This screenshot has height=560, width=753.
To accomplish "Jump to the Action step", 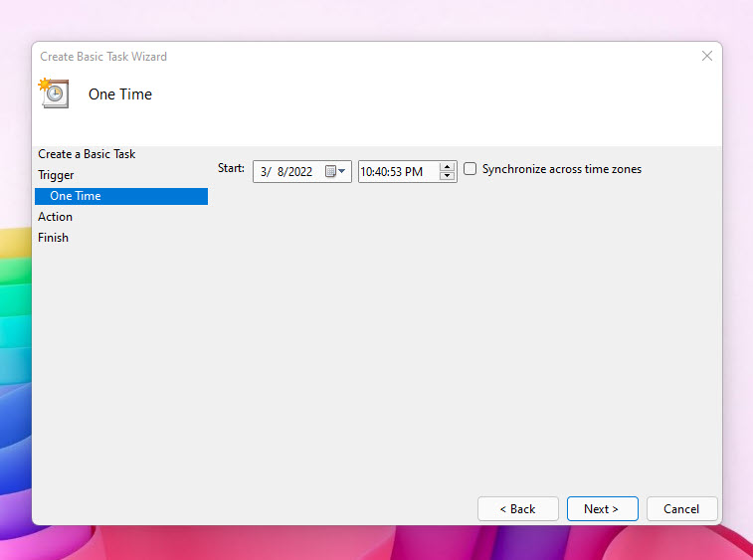I will pos(55,217).
